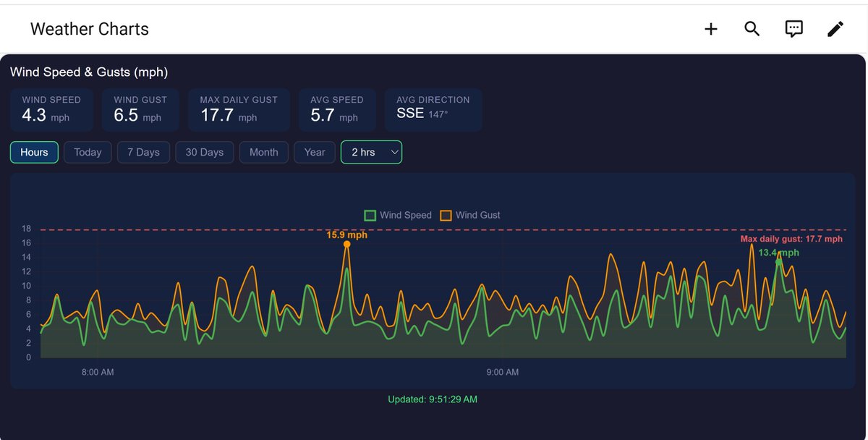Click the 9:00 AM axis label
The height and width of the screenshot is (440, 868).
click(503, 373)
